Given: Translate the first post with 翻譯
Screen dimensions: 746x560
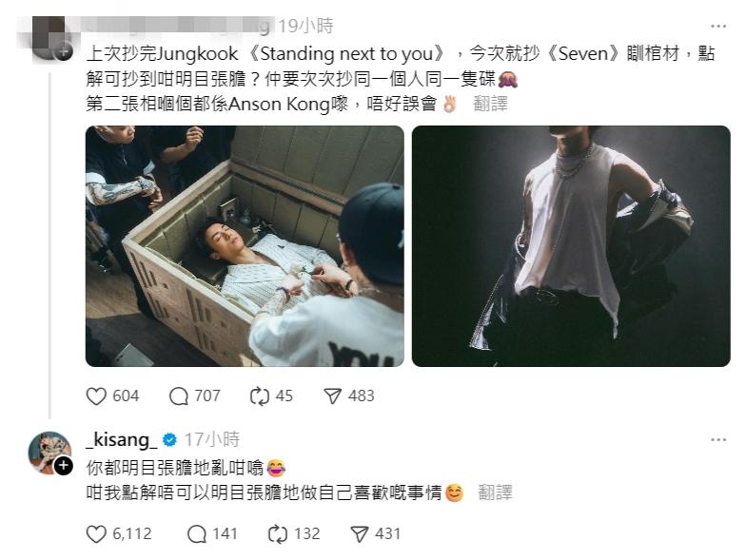Looking at the screenshot, I should point(491,104).
